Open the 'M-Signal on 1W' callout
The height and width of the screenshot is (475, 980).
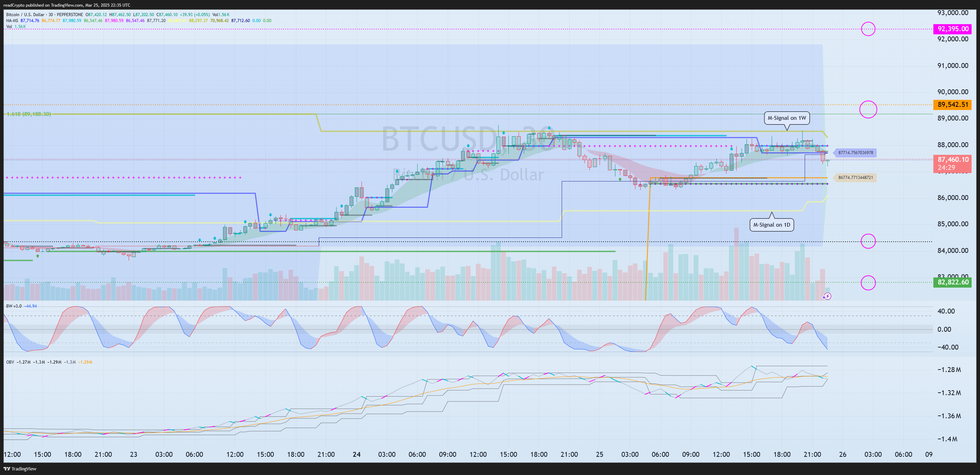tap(787, 118)
